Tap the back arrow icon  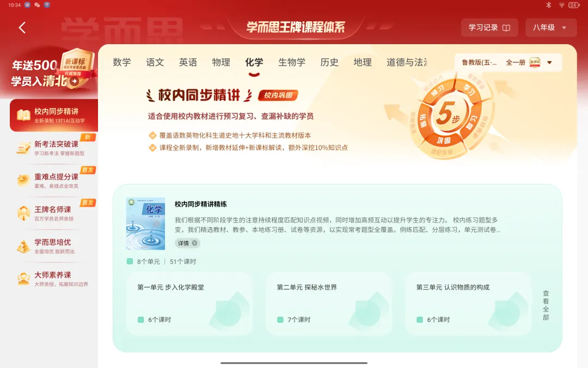pos(22,27)
